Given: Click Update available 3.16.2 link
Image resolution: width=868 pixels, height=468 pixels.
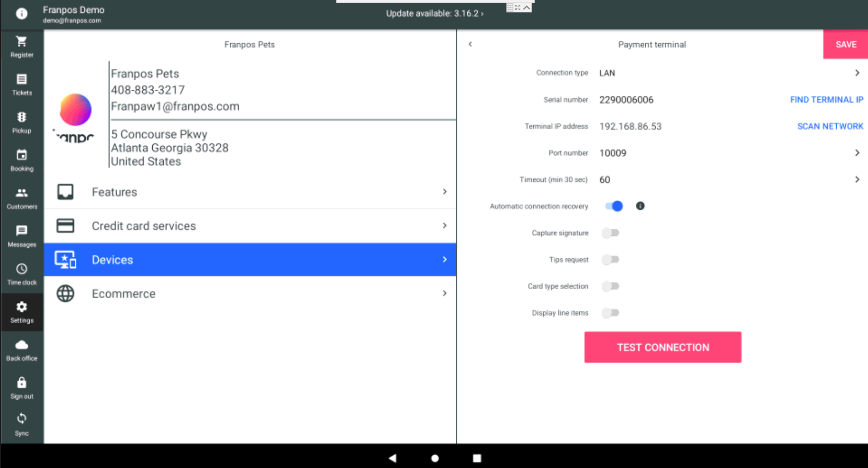Looking at the screenshot, I should click(434, 13).
